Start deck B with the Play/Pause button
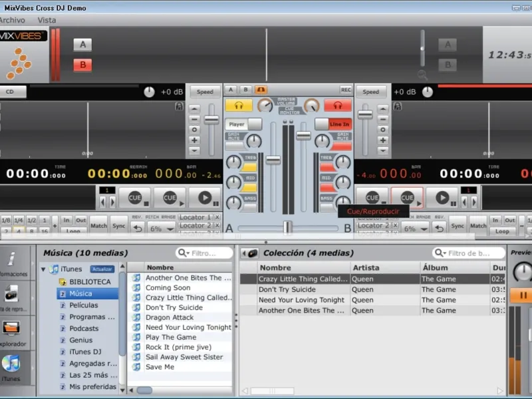The width and height of the screenshot is (532, 399). [x=442, y=198]
